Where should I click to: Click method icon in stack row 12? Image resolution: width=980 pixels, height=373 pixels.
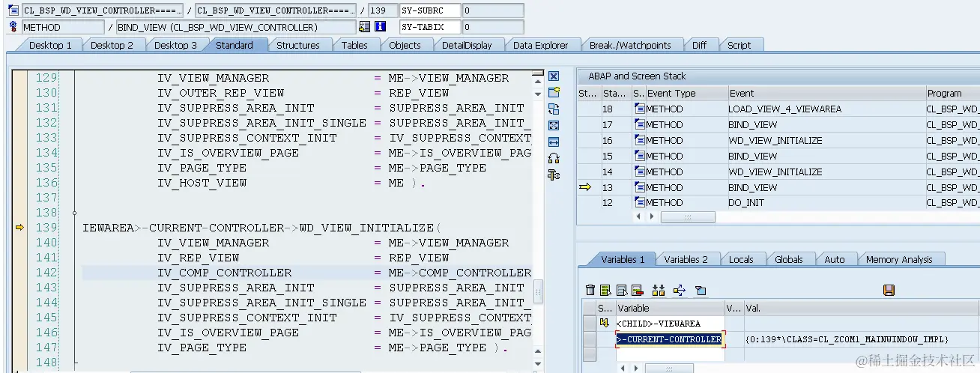coord(639,202)
